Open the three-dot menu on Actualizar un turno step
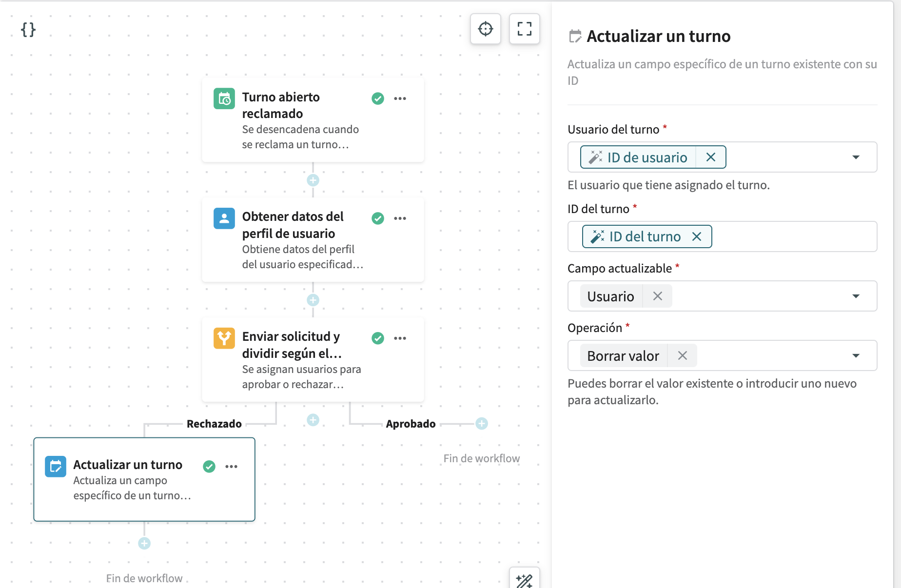Screen dimensions: 901x588 pos(231,467)
